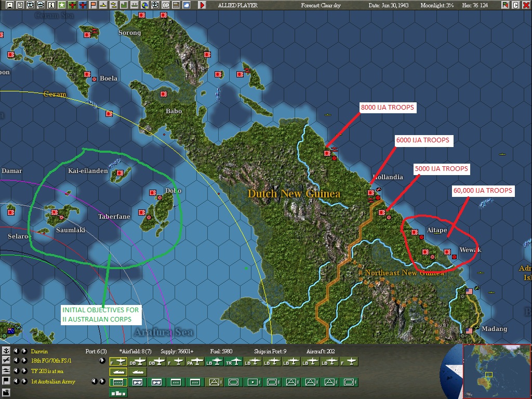Select Japanese base marker at Babo
Viewport: 532px width, 399px height.
(164, 94)
